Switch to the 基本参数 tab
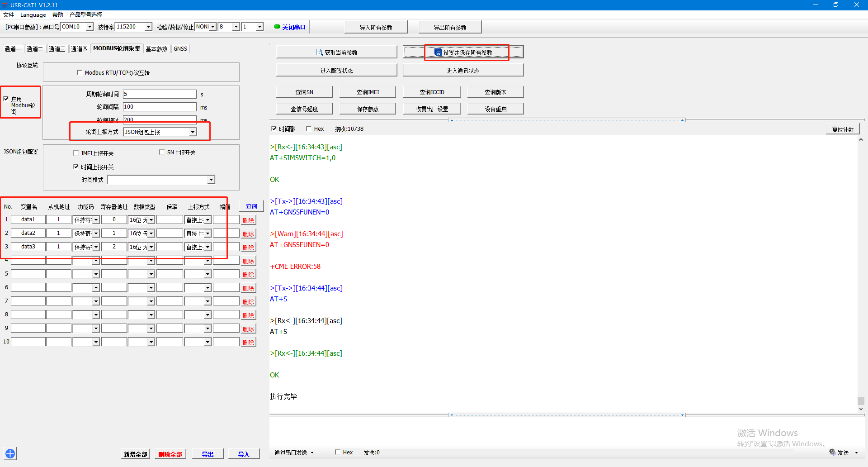868x467 pixels. [x=156, y=49]
